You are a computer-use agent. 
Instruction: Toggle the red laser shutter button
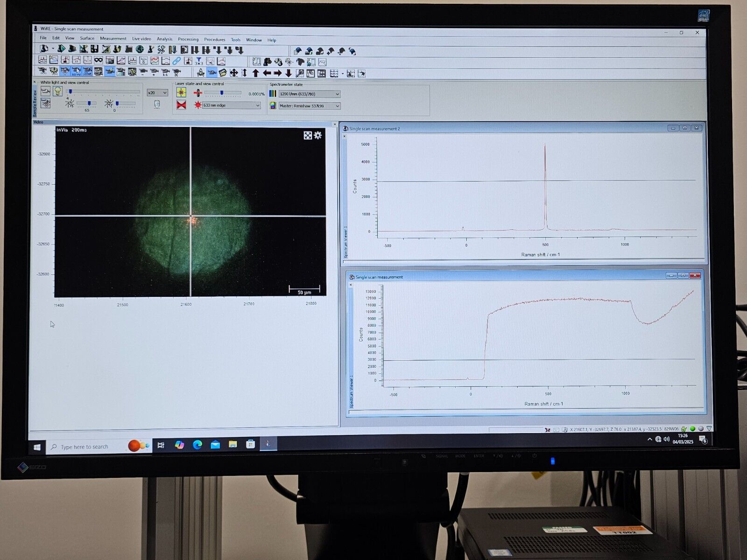pos(181,105)
